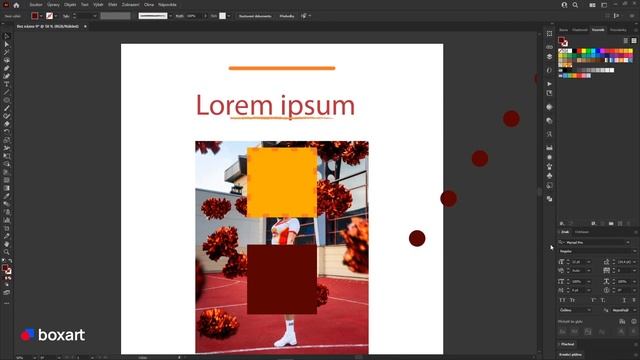This screenshot has width=640, height=360.
Task: Select the Paintbrush tool
Action: [7, 108]
